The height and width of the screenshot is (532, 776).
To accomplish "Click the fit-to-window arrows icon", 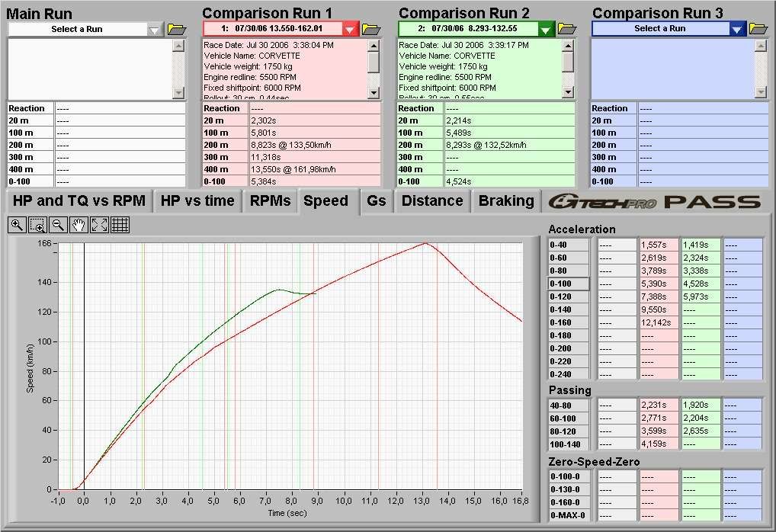I will [99, 224].
